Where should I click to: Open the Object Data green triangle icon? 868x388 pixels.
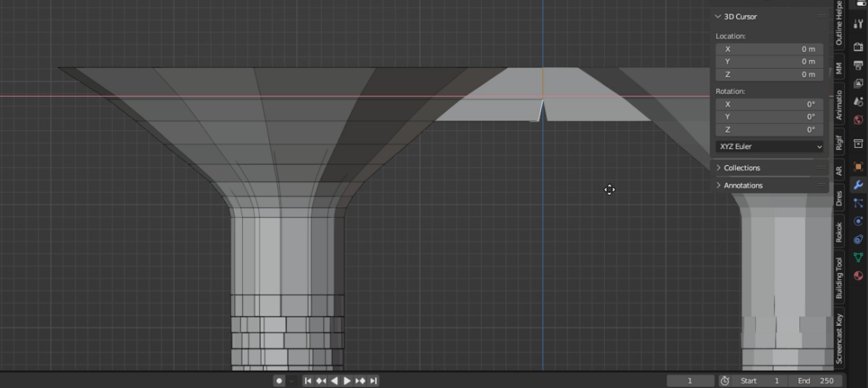[x=859, y=258]
